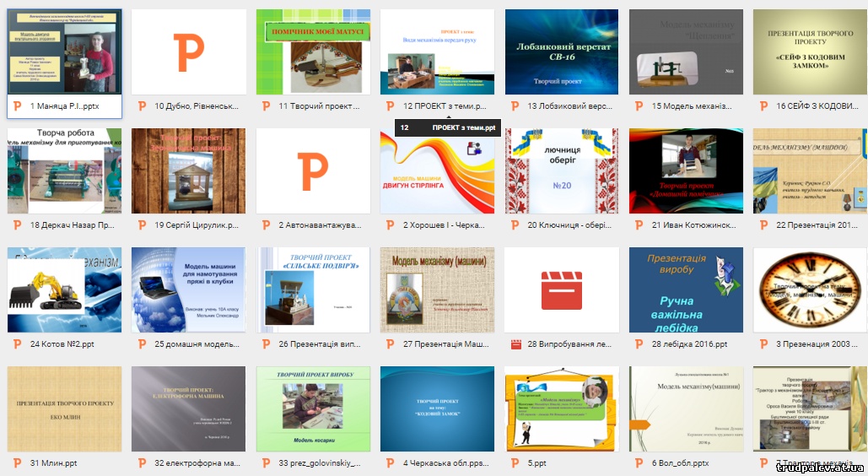Click PowerPoint icon beside 20 Ключниця file
Image resolution: width=868 pixels, height=476 pixels.
[515, 225]
